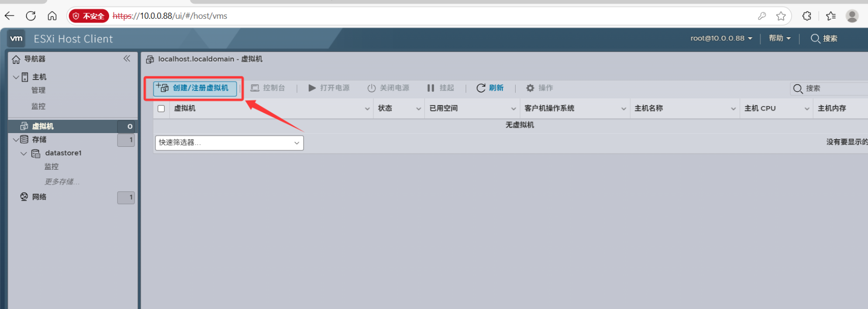
Task: Open the browser extensions puzzle icon
Action: pos(807,16)
